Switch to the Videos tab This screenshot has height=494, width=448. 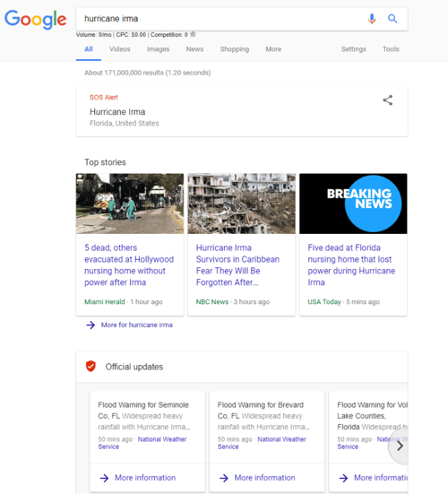pyautogui.click(x=120, y=49)
